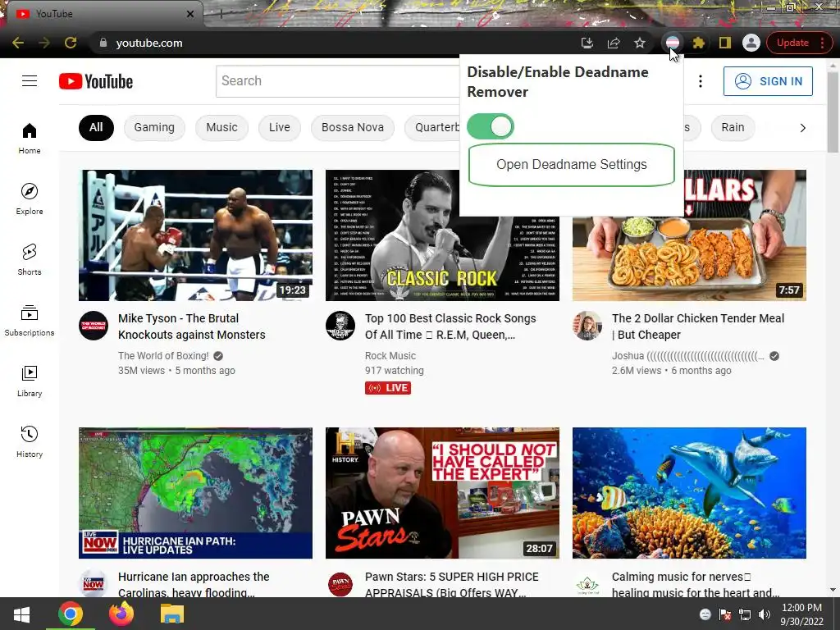
Task: Open Subscriptions in the sidebar
Action: click(x=30, y=320)
